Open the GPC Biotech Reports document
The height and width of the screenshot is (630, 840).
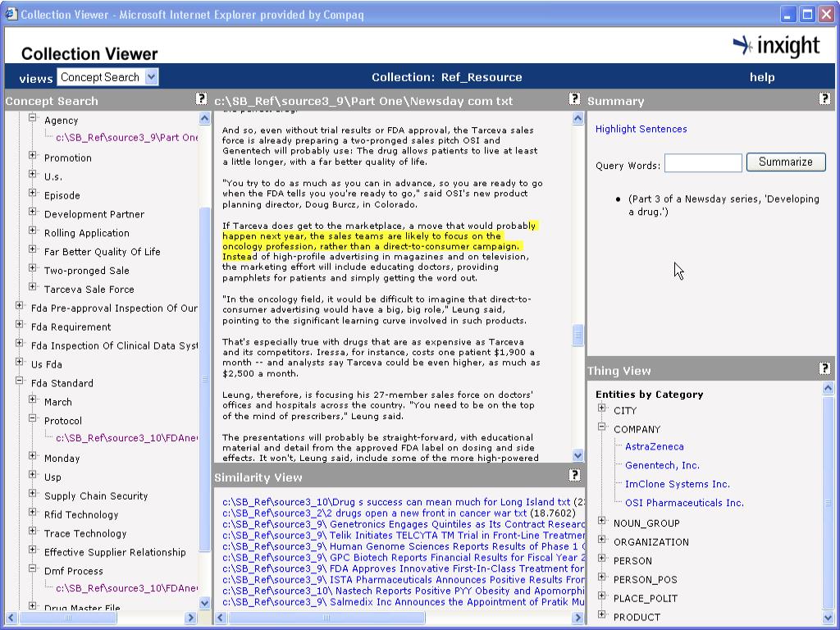coord(403,558)
